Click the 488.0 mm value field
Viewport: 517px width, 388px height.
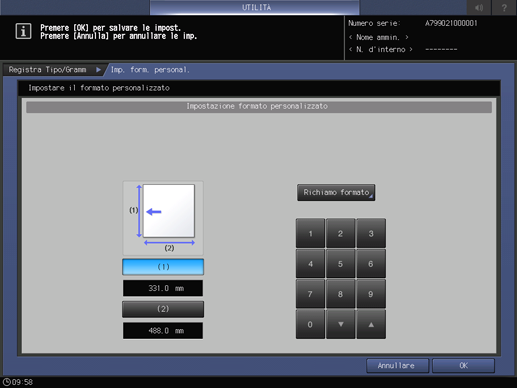(163, 331)
